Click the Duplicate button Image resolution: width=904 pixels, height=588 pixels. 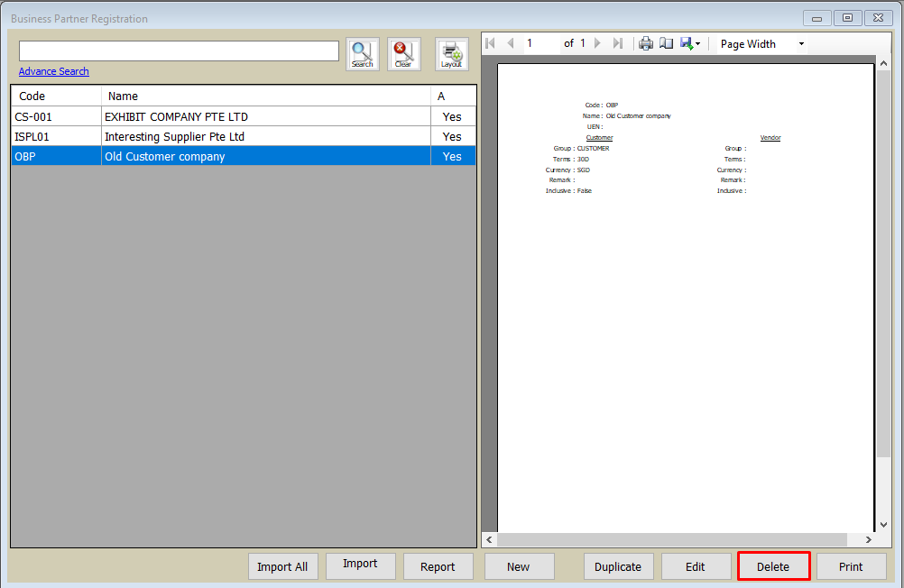pyautogui.click(x=618, y=566)
